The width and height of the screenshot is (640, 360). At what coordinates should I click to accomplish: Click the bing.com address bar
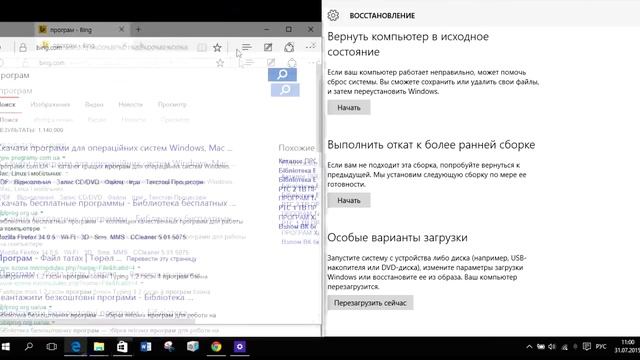(x=112, y=47)
